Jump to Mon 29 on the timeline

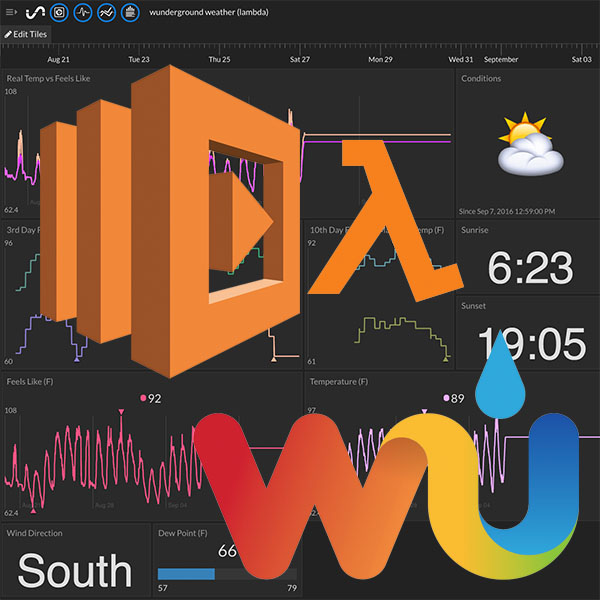pyautogui.click(x=380, y=59)
